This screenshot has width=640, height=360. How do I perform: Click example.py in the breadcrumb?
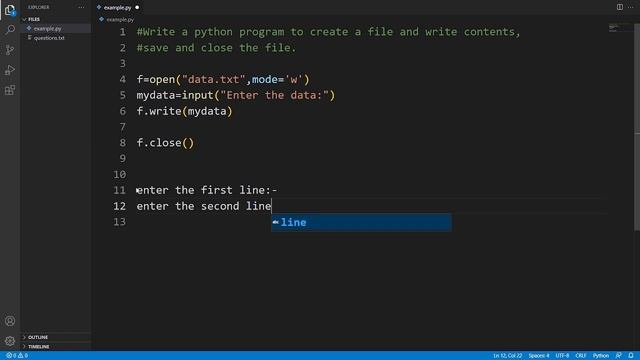pyautogui.click(x=120, y=19)
